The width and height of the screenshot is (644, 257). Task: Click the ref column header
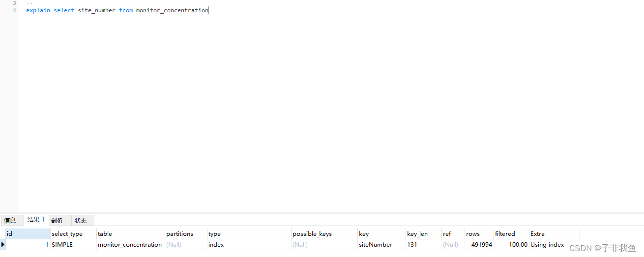coord(453,234)
